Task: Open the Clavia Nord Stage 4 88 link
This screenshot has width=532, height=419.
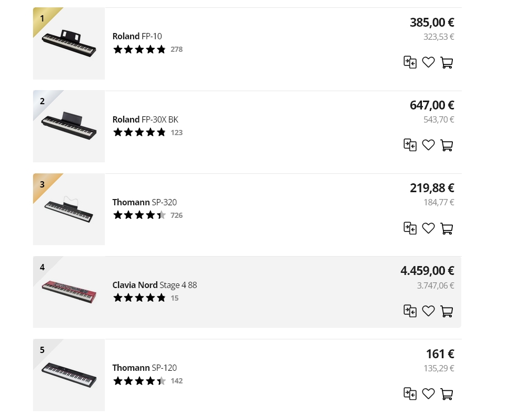Action: click(x=155, y=285)
